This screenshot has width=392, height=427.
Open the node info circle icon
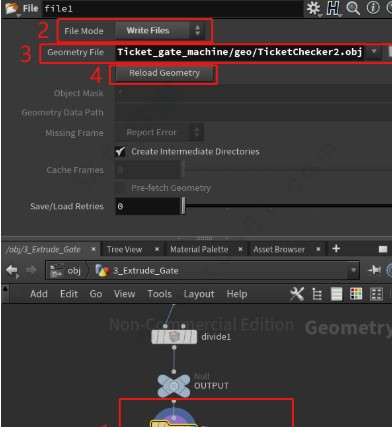373,8
